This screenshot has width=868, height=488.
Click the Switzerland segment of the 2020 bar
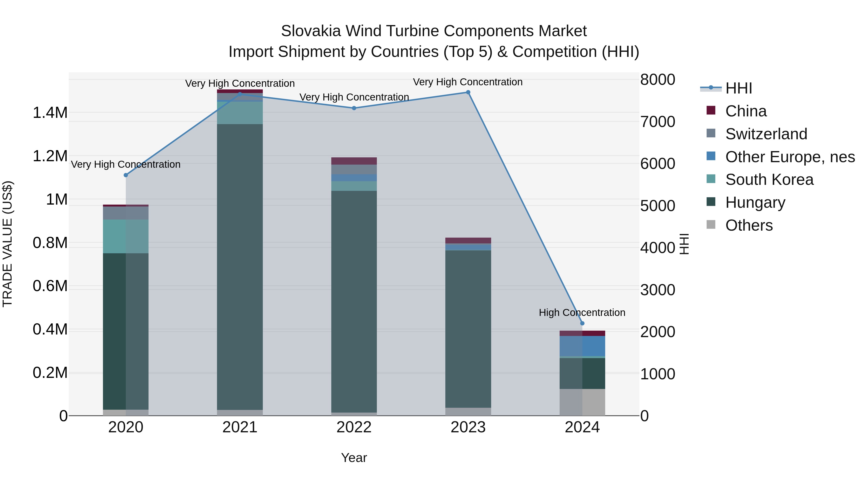(126, 213)
